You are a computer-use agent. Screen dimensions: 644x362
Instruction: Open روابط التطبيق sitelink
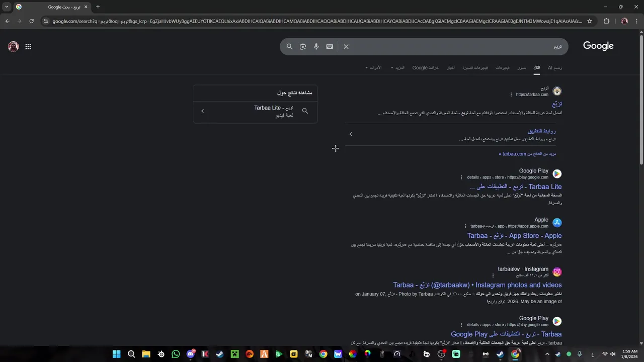(542, 131)
